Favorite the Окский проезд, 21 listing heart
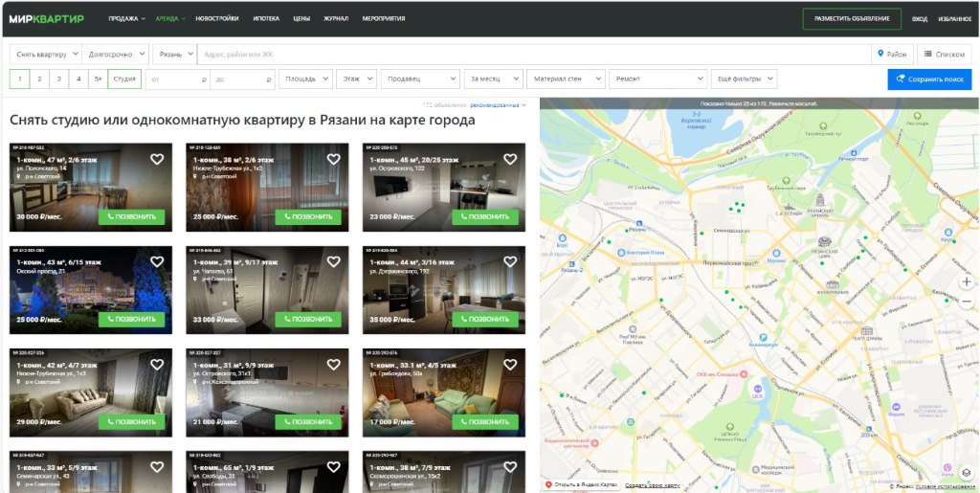This screenshot has height=493, width=980. pos(157,261)
